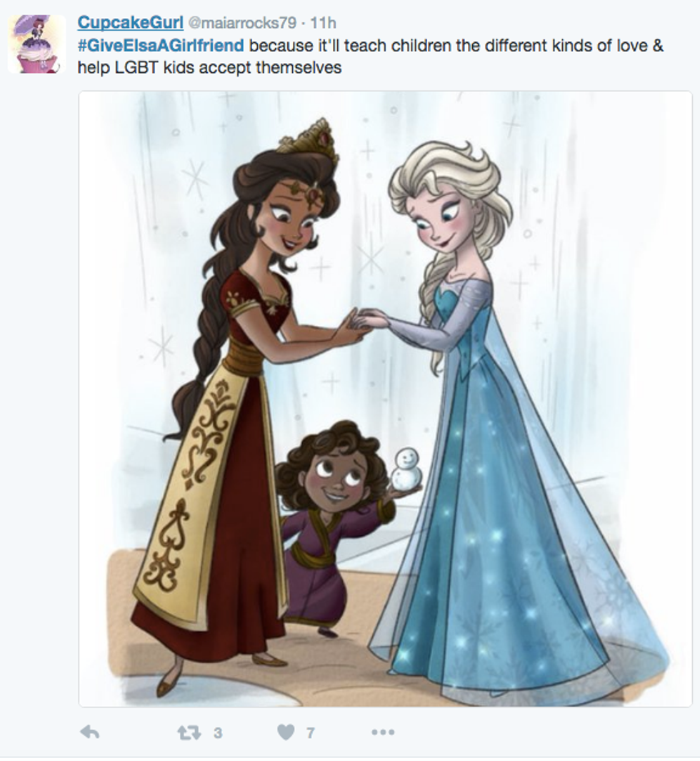Click the text 'help LGBT kids accept themselves'

coord(209,67)
